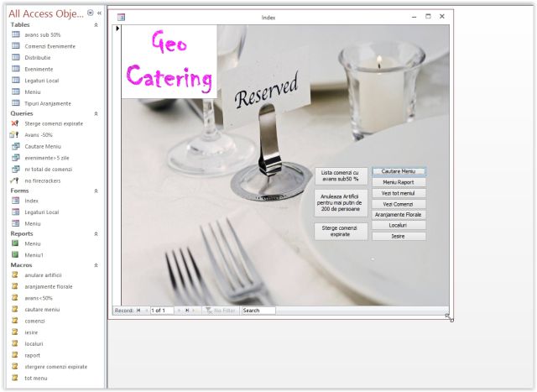Select the cautare meniu macro icon
The height and width of the screenshot is (392, 537).
(15, 310)
